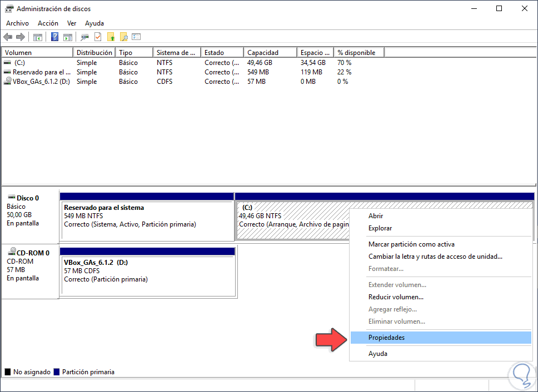Sort by the Tipo column header
Image resolution: width=538 pixels, height=392 pixels.
click(x=134, y=53)
